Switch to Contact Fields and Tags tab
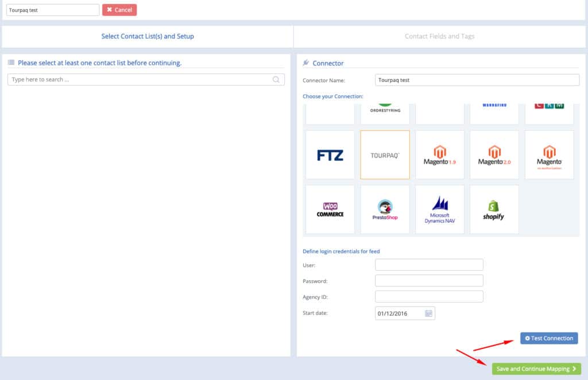The image size is (588, 380). coord(439,36)
